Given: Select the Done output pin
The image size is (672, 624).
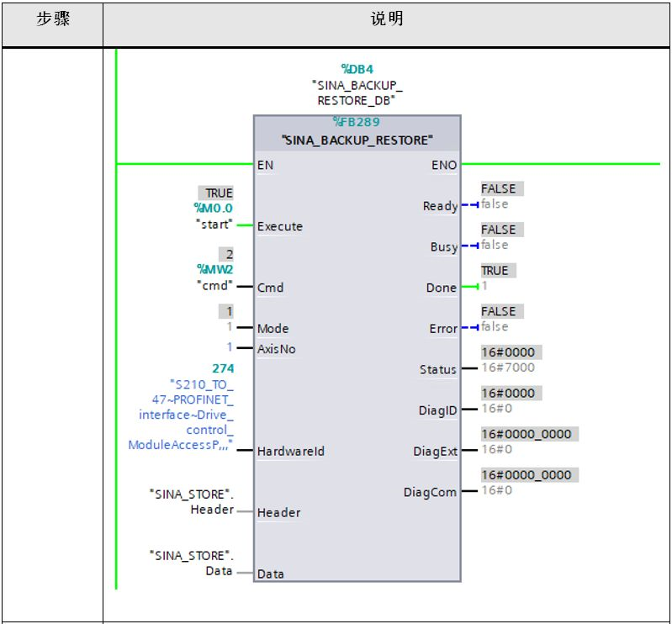Looking at the screenshot, I should click(x=441, y=288).
